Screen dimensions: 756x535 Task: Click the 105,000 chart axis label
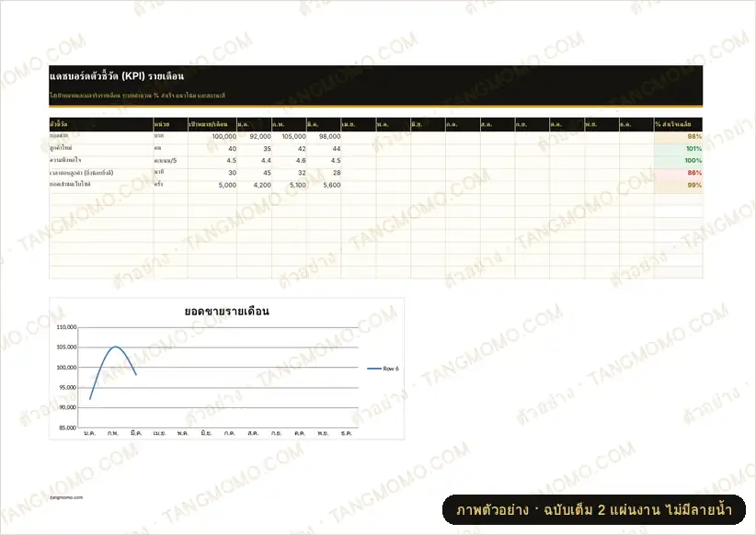click(x=66, y=347)
